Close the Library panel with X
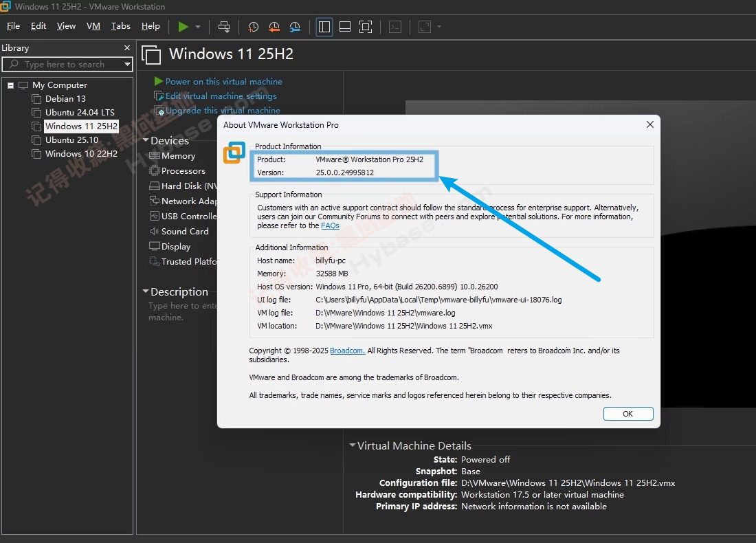 (126, 48)
